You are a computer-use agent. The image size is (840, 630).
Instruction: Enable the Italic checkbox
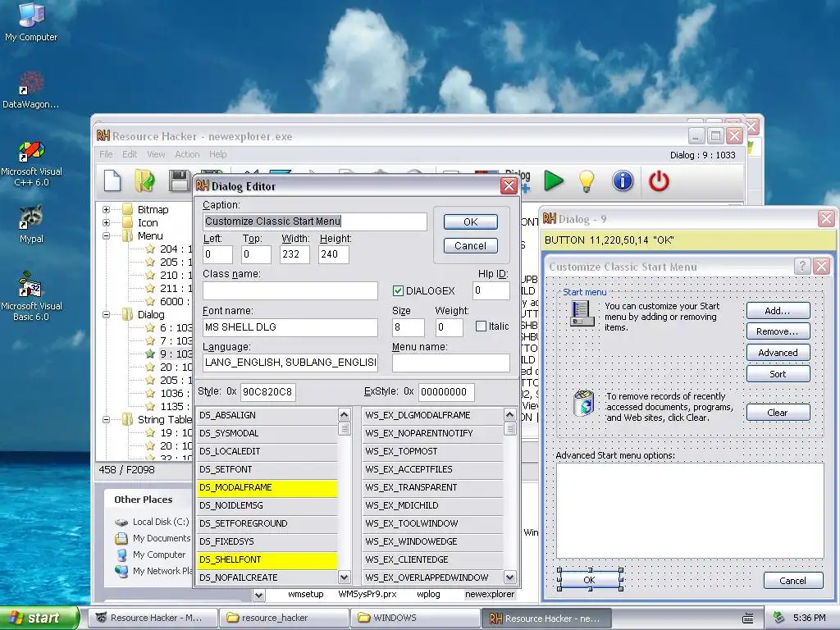click(x=481, y=326)
